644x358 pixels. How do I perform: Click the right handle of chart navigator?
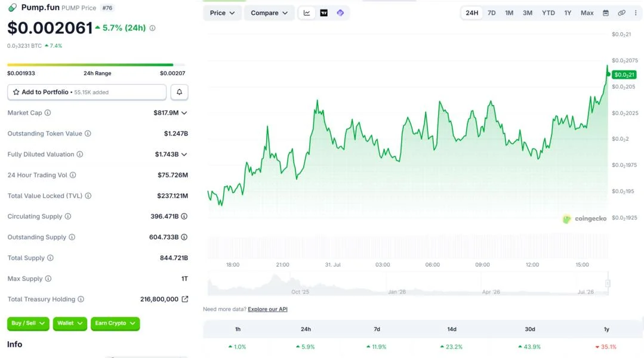coord(608,283)
